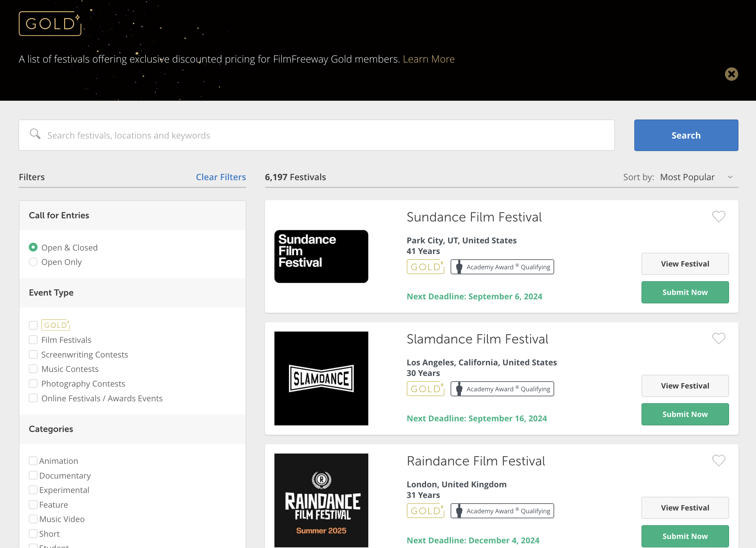The image size is (756, 548).
Task: Click View Festival for Raindance
Action: pyautogui.click(x=685, y=508)
